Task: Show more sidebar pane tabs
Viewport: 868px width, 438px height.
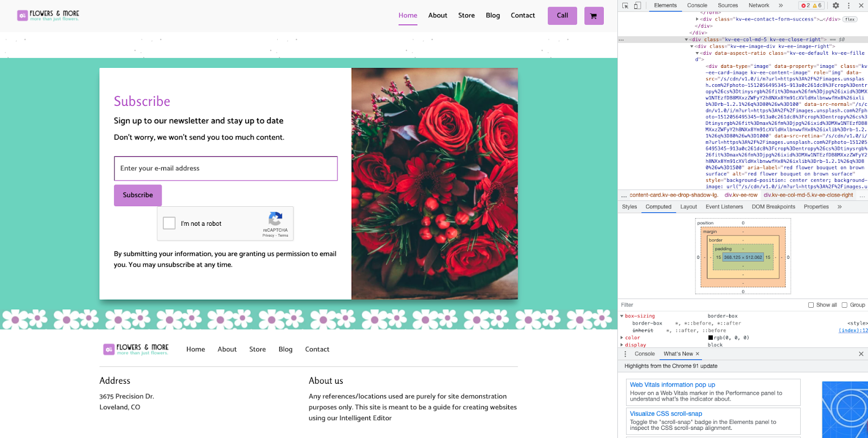Action: coord(839,207)
